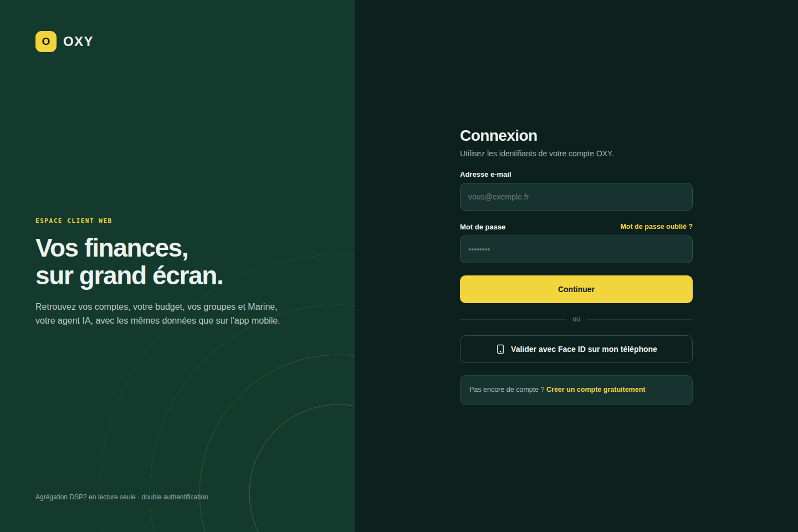Open the 'Mot de passe oublié ?' link
Screen dimensions: 798x532
click(656, 227)
